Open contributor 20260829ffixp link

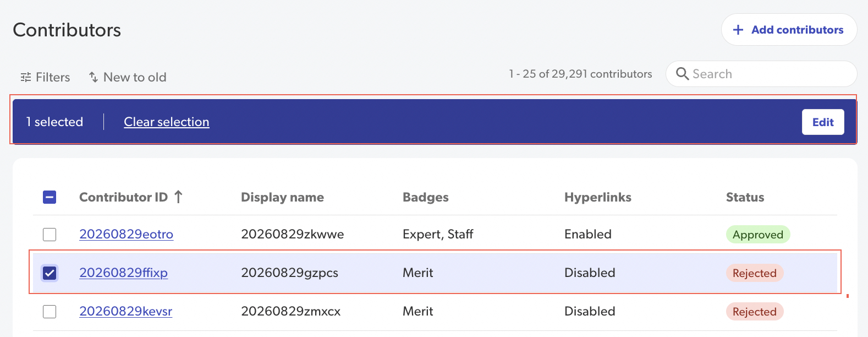point(123,273)
